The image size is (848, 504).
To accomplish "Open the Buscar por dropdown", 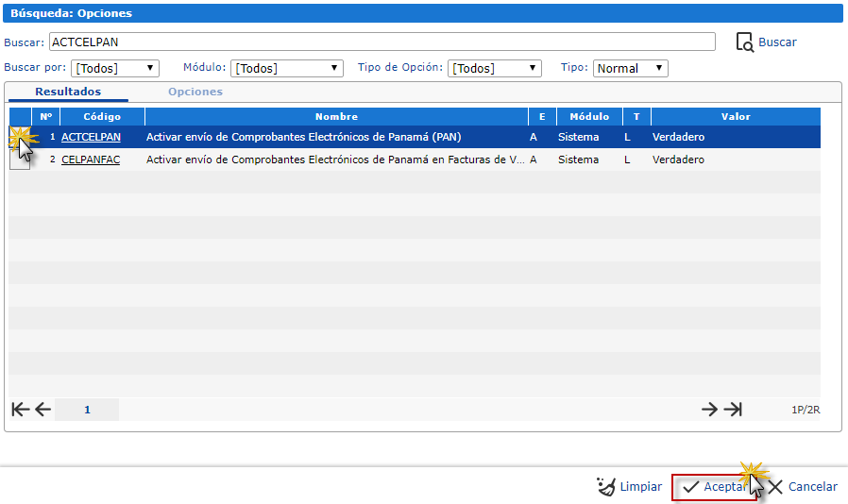I will click(114, 68).
